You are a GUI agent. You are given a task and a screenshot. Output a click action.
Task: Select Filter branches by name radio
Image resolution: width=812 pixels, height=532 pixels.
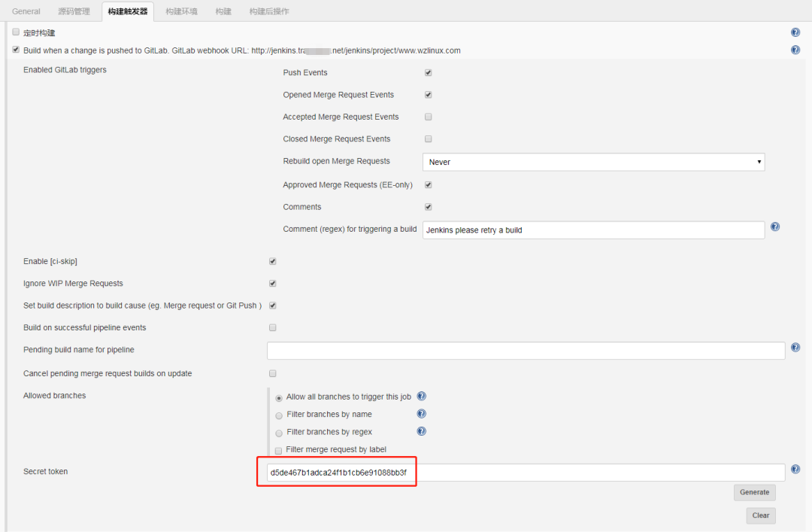tap(279, 416)
